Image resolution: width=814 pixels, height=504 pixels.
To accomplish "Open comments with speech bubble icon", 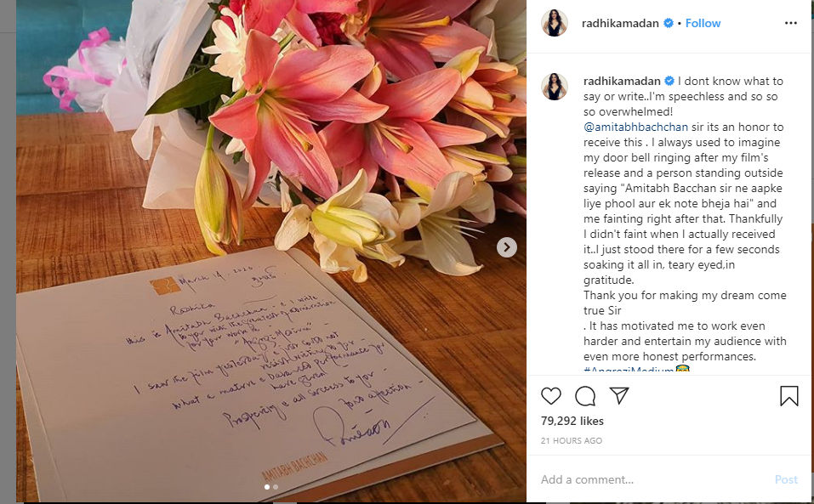I will tap(585, 396).
